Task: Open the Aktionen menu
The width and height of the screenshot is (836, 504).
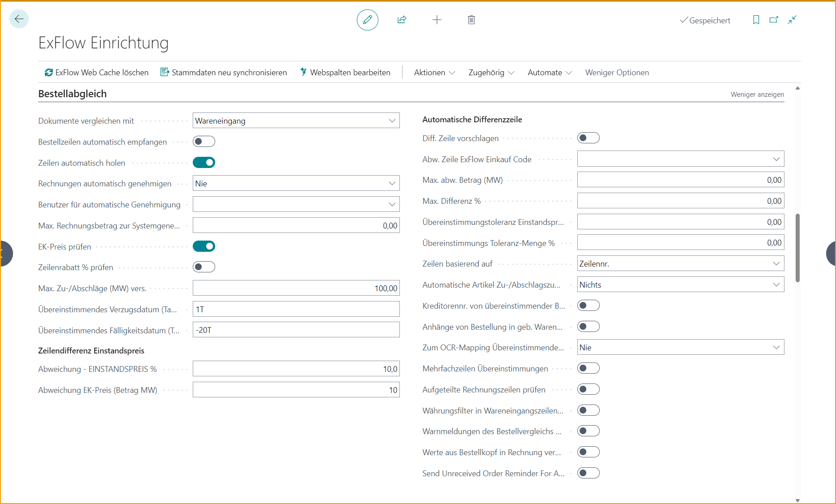Action: coord(434,72)
